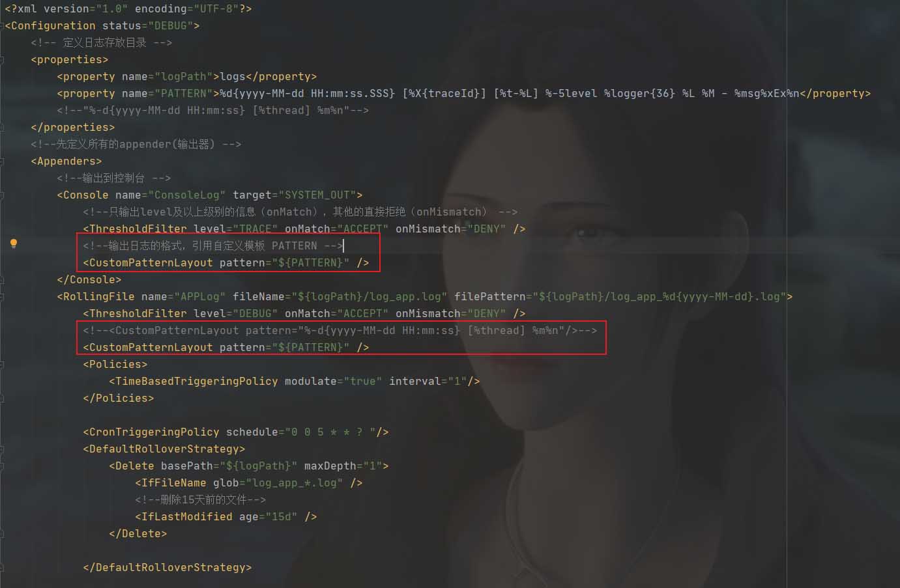Click the commented pattern under the PATTERN property
Viewport: 900px width, 588px height.
click(213, 110)
